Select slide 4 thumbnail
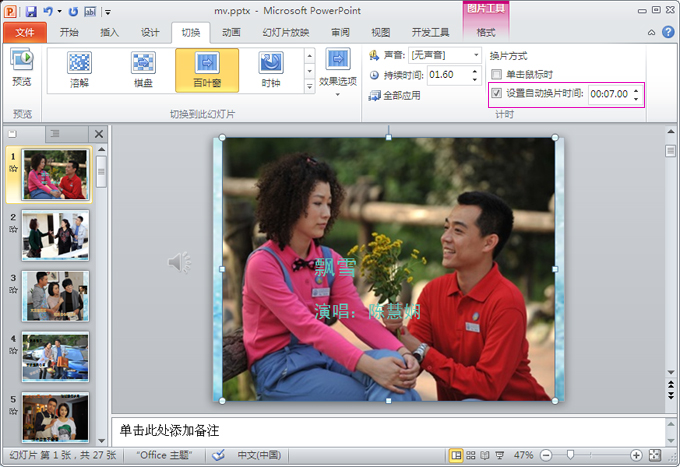 click(55, 357)
